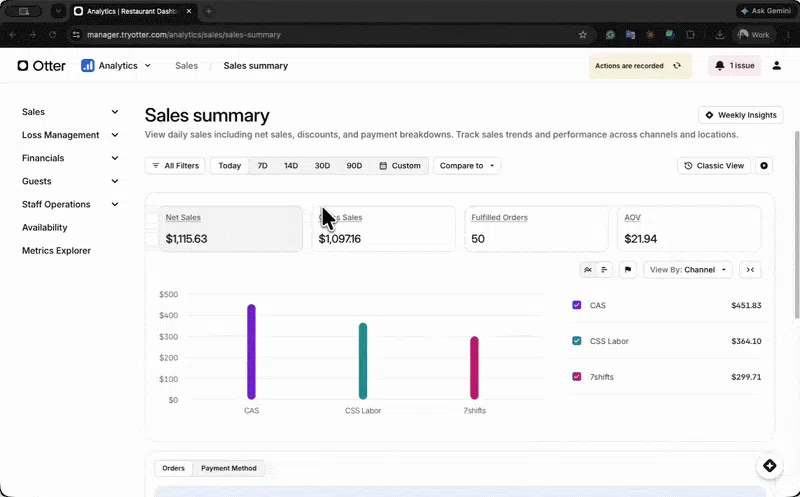Screen dimensions: 800x497
Task: Open the View By: Channel dropdown
Action: (688, 269)
